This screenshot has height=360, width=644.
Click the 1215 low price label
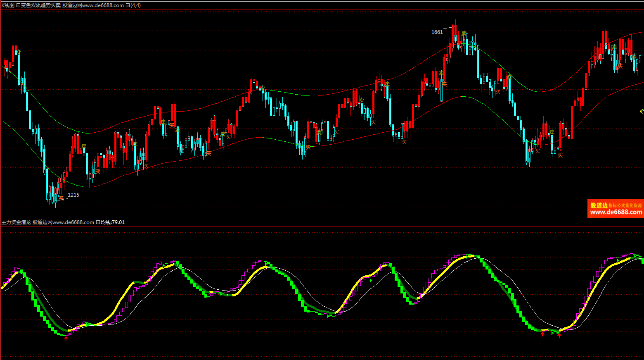click(x=73, y=195)
